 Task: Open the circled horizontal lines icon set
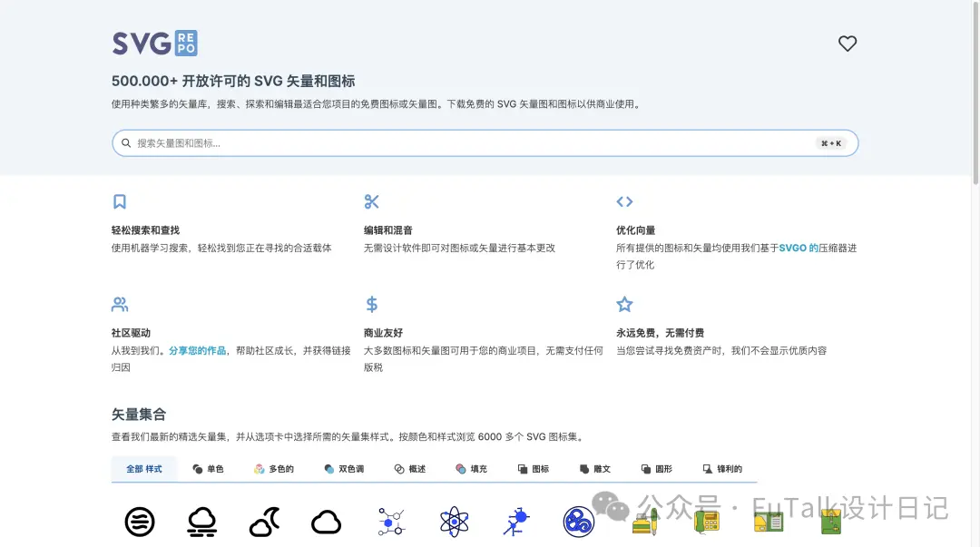[140, 522]
